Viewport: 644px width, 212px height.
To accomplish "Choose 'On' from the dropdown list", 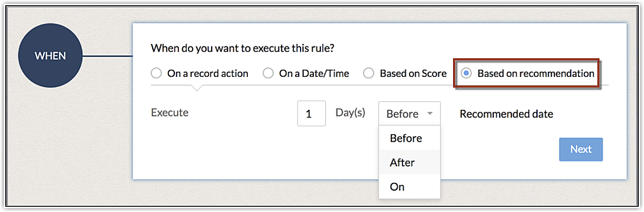I will [x=397, y=187].
